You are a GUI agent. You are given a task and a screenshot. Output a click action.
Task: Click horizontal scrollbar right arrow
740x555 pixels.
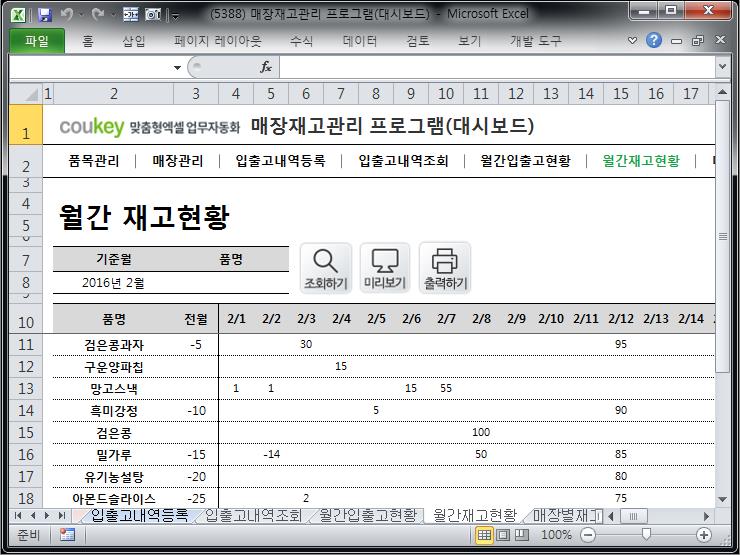point(706,516)
